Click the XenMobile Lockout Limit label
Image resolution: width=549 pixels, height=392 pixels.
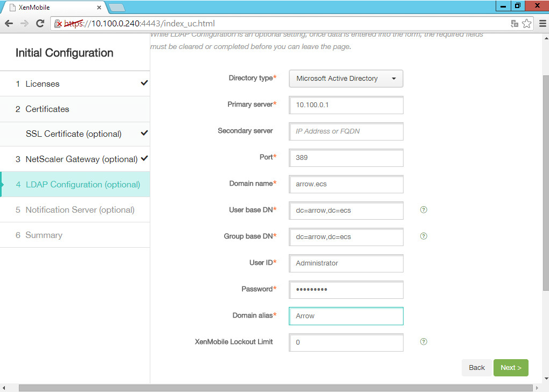click(x=233, y=341)
